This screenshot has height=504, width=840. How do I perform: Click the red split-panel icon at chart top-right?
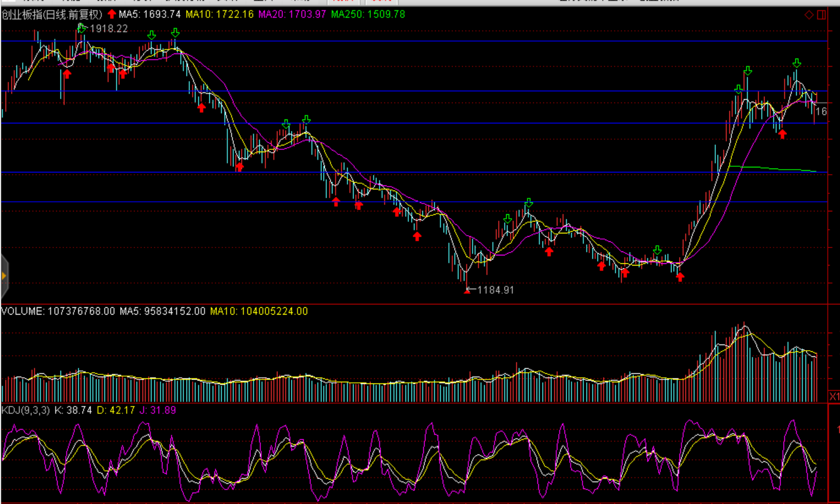821,15
